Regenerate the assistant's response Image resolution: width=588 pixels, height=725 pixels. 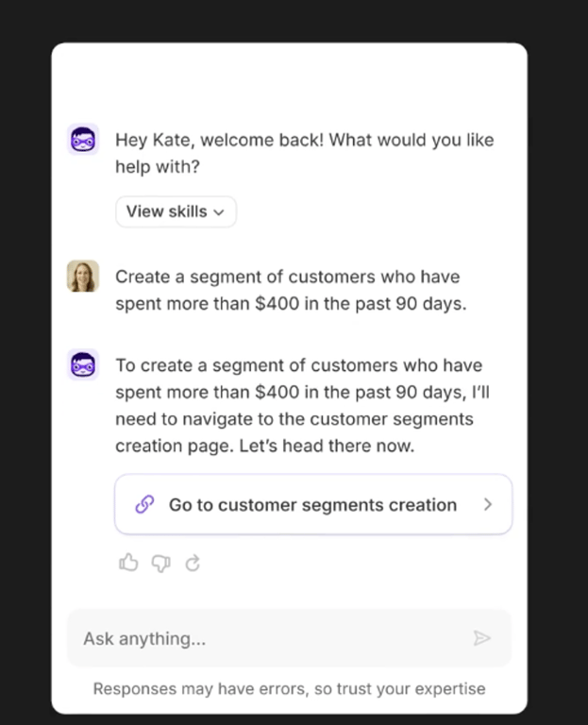coord(193,564)
